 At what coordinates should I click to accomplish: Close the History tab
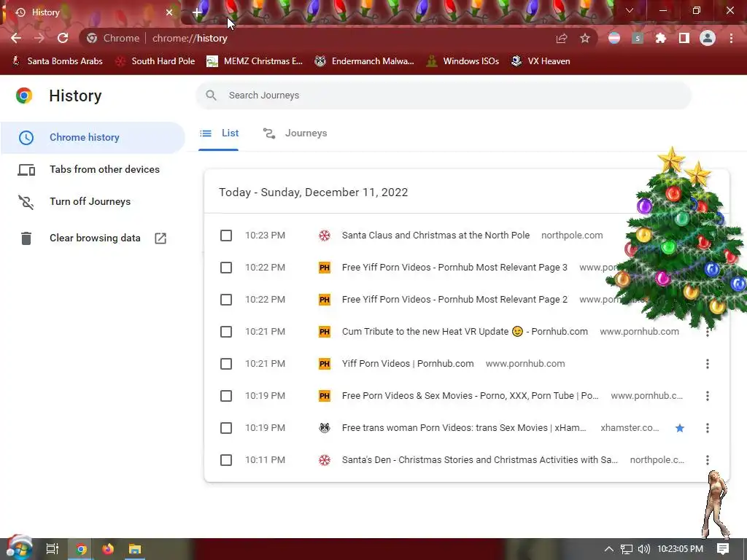coord(169,12)
